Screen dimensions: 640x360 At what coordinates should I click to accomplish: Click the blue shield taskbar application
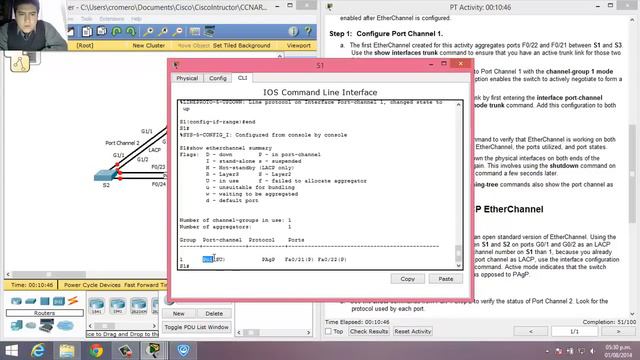coord(183,351)
